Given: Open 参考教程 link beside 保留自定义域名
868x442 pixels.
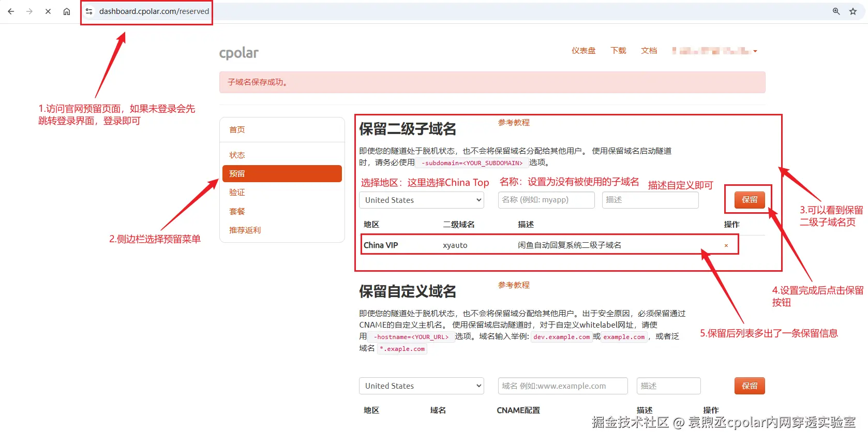Looking at the screenshot, I should [514, 285].
